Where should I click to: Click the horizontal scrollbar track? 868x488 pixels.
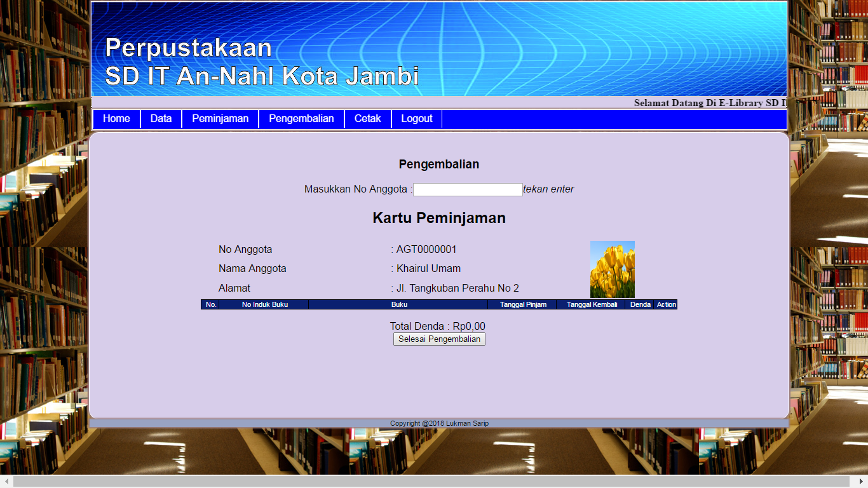[x=432, y=482]
